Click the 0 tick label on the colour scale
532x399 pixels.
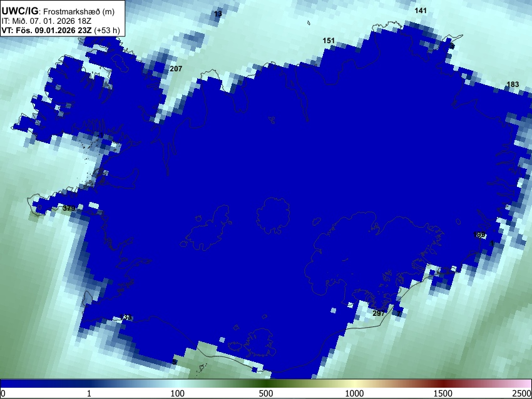click(3, 393)
